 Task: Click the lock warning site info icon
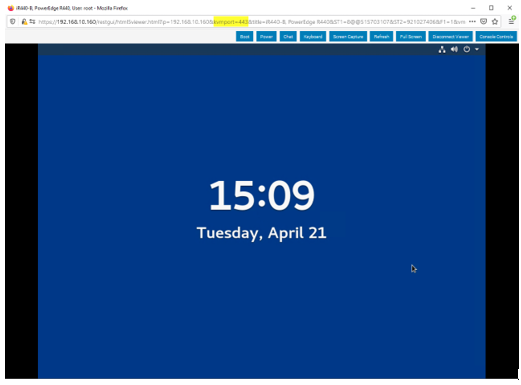(24, 21)
